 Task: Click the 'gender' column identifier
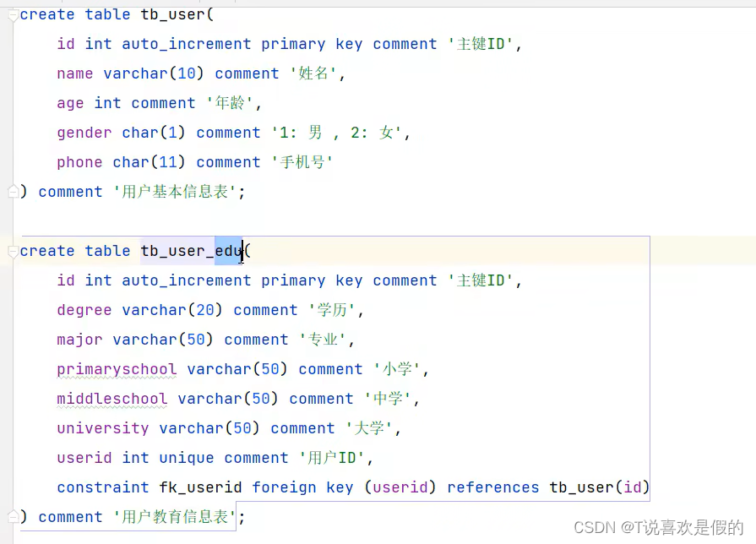84,133
